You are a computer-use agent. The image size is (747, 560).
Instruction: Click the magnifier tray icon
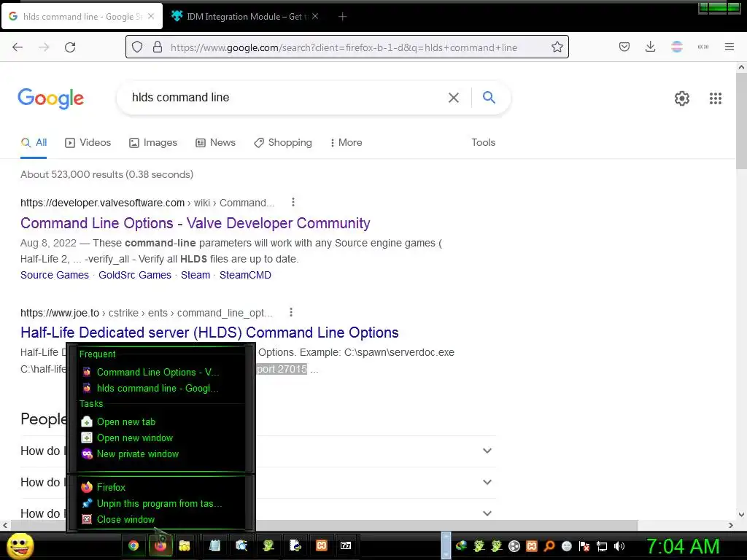coord(549,546)
